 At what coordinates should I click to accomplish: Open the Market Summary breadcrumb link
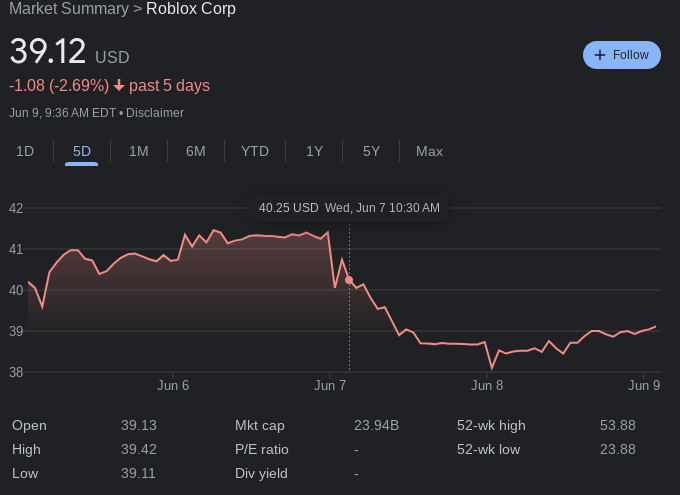(x=69, y=9)
